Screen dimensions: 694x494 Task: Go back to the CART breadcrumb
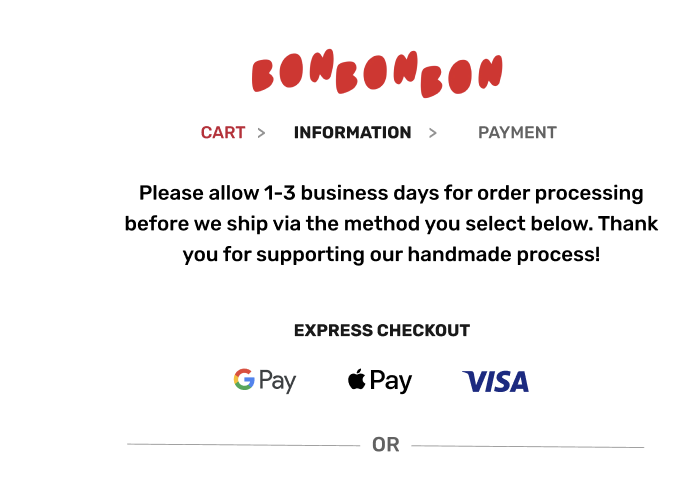click(223, 132)
